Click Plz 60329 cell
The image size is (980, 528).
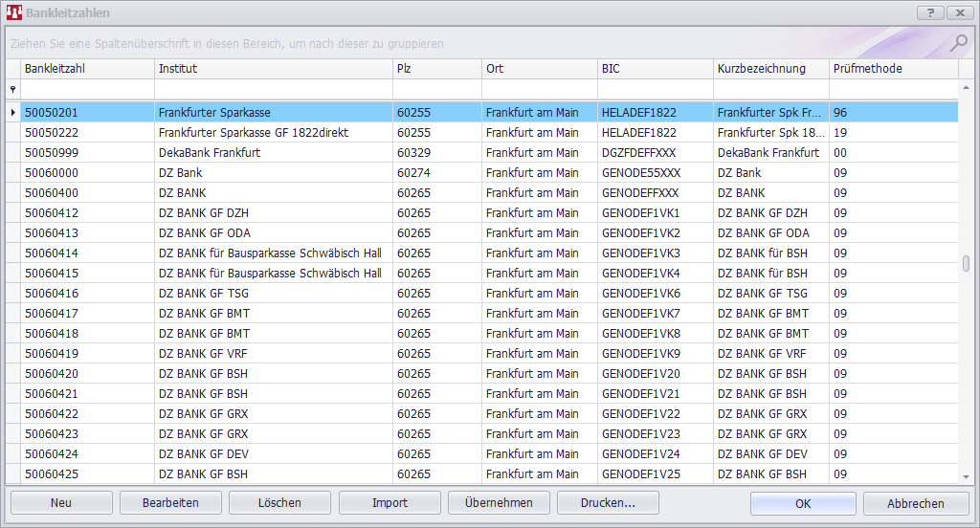point(437,152)
